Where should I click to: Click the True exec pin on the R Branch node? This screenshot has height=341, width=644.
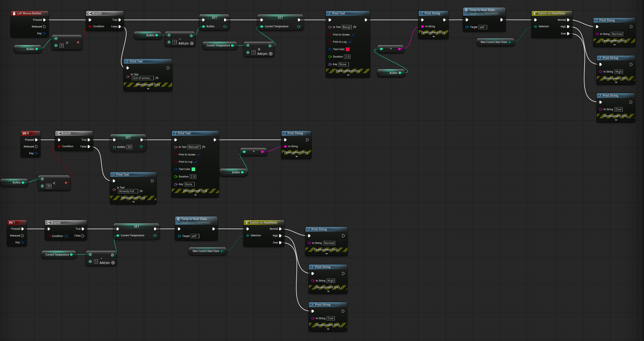click(x=89, y=140)
